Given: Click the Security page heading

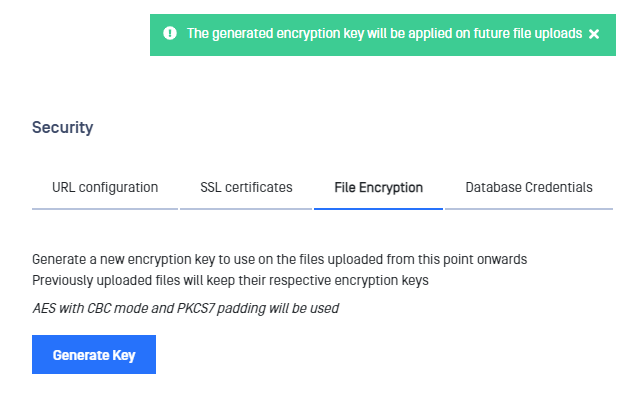Looking at the screenshot, I should [x=63, y=128].
